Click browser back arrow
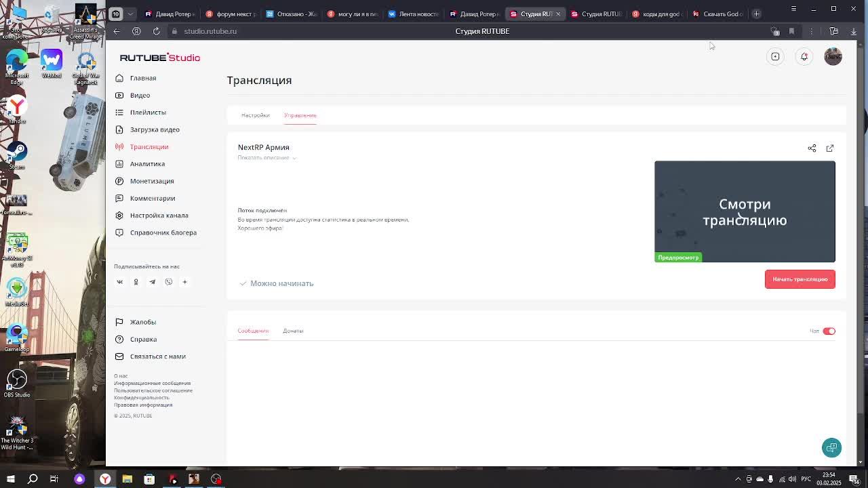The image size is (868, 488). (116, 31)
